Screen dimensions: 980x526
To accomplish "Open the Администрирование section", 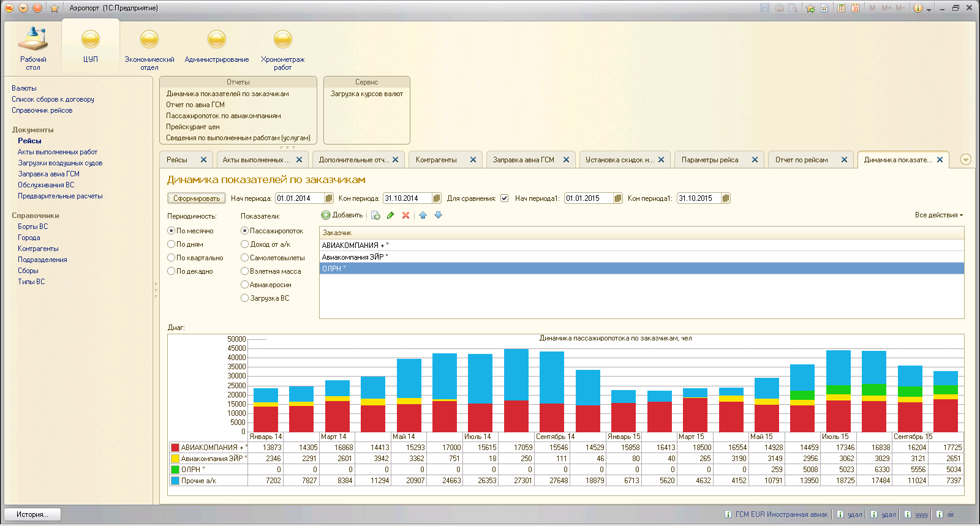I will (217, 47).
